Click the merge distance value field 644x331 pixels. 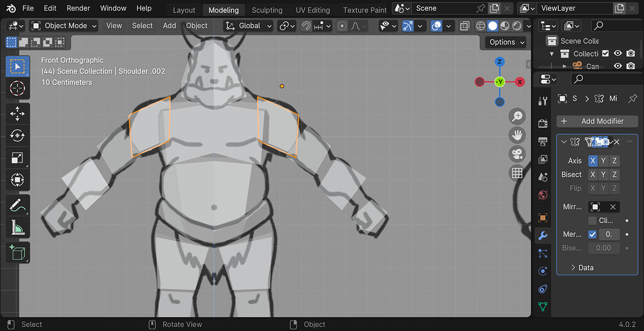coord(609,234)
